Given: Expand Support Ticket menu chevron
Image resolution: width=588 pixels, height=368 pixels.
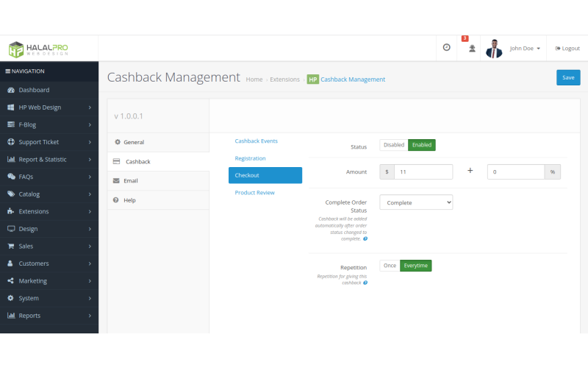Looking at the screenshot, I should click(x=90, y=142).
